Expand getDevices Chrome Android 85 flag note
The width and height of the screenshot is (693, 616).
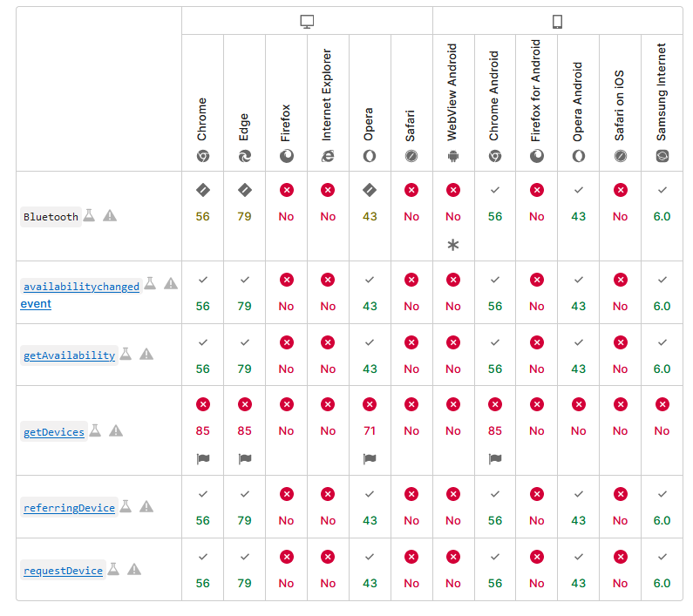[495, 458]
